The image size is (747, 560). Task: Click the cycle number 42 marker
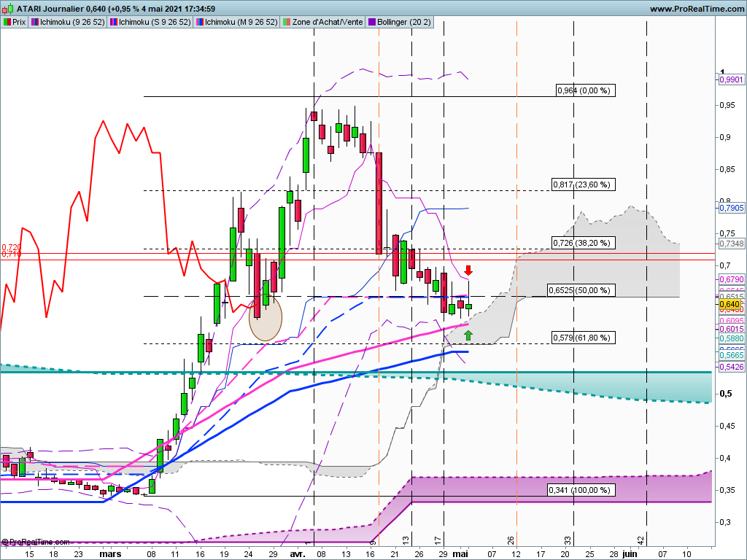[x=640, y=540]
